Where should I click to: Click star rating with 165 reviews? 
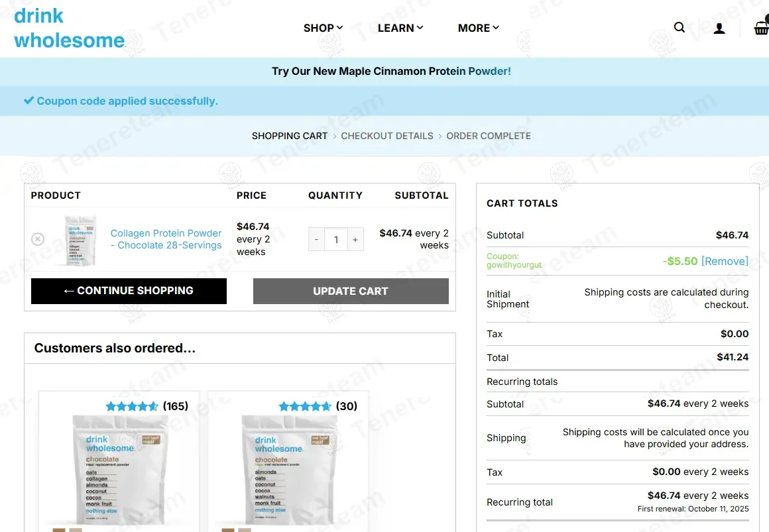[132, 406]
